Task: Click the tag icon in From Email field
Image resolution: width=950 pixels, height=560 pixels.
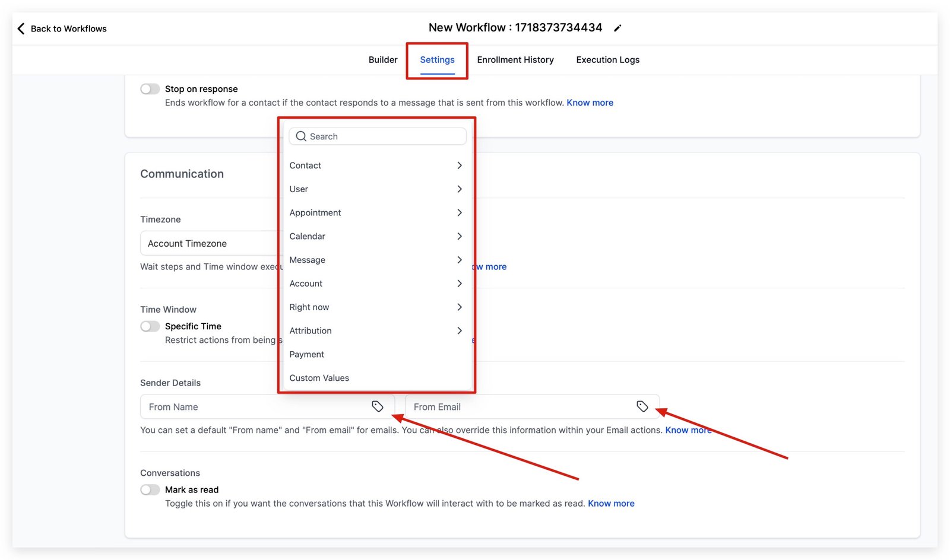Action: pos(642,406)
